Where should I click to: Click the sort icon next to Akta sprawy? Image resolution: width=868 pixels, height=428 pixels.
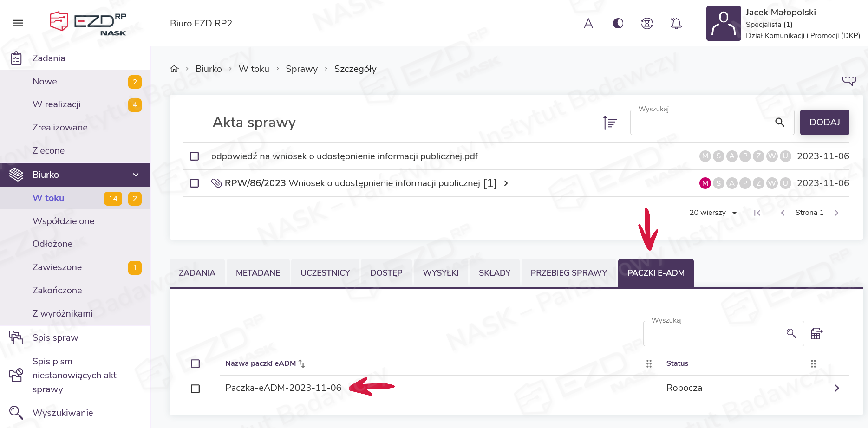tap(610, 123)
